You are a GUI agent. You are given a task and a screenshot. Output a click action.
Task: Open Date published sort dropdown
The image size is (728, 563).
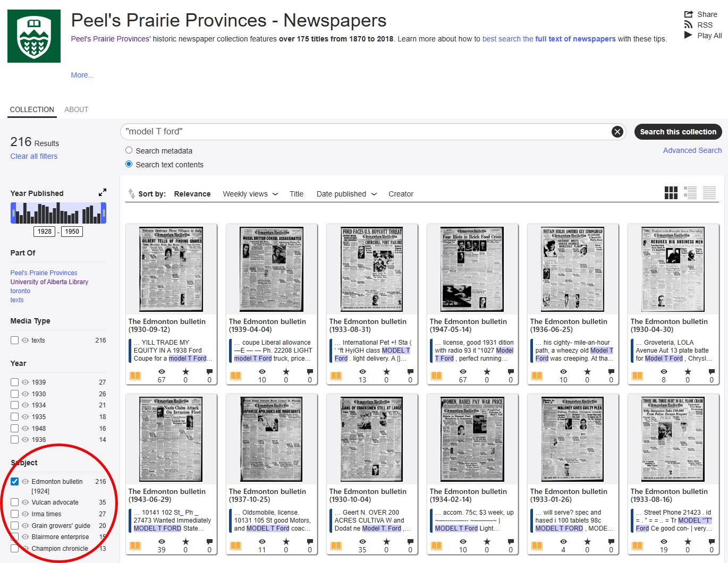346,194
